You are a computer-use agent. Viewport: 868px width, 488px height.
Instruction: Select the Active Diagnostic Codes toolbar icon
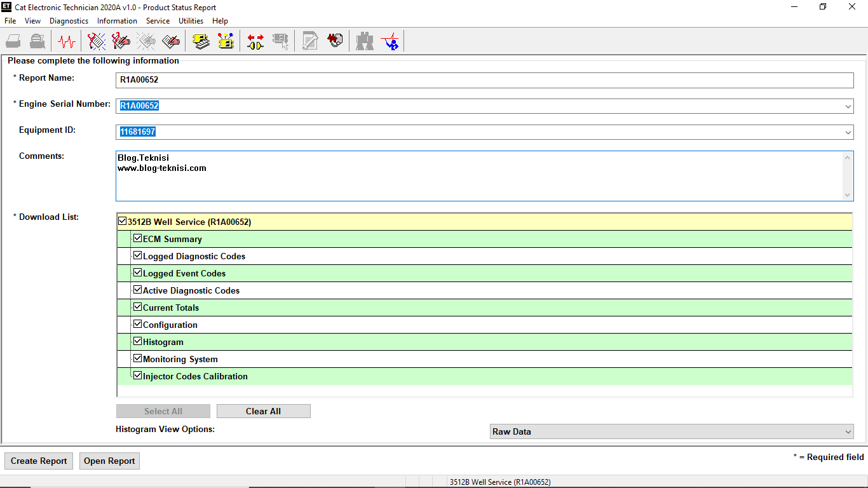coord(97,41)
